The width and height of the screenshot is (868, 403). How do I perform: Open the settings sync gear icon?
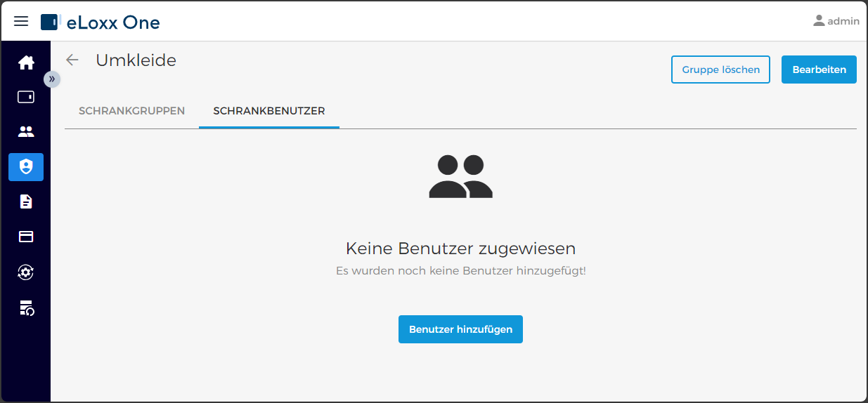[26, 272]
